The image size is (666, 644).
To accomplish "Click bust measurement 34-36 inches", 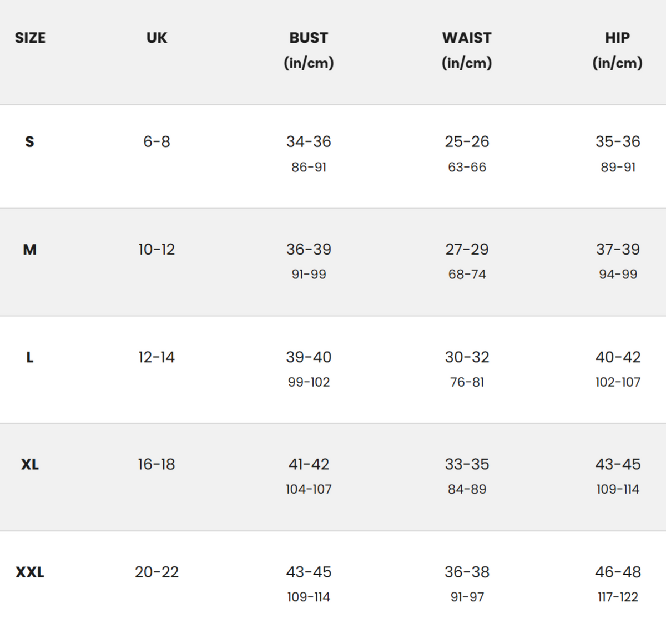I will click(309, 141).
